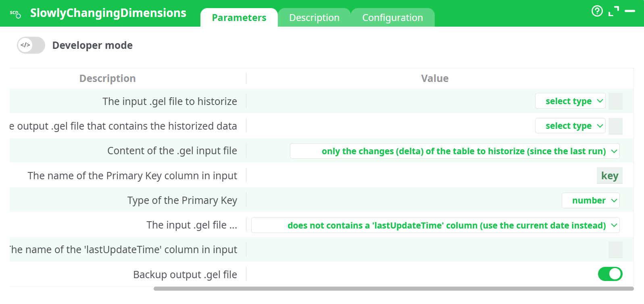Switch to the Configuration tab
Screen dimensions: 644x304
click(x=392, y=17)
